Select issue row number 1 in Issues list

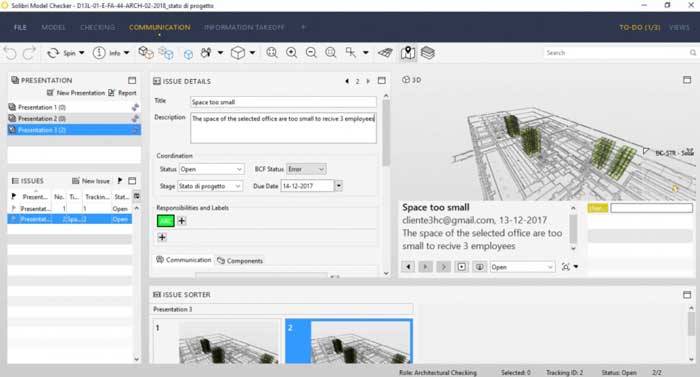click(70, 209)
